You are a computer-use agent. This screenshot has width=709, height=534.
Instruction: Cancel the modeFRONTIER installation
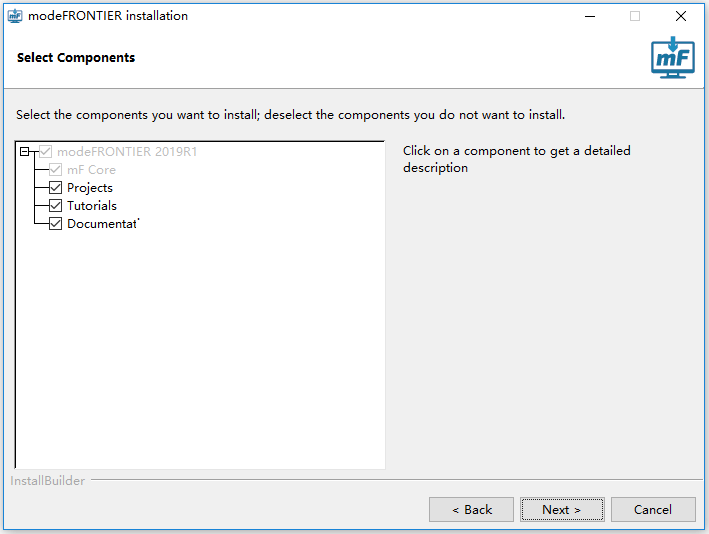pyautogui.click(x=653, y=510)
